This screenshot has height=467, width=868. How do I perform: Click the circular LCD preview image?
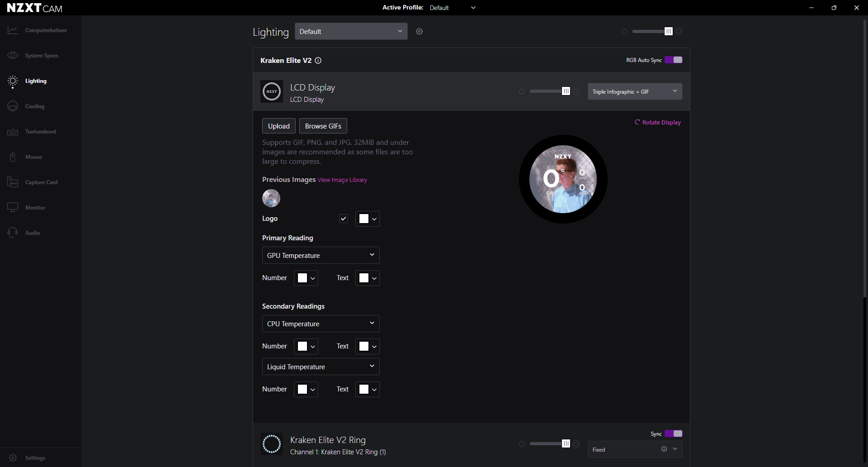[x=563, y=179]
